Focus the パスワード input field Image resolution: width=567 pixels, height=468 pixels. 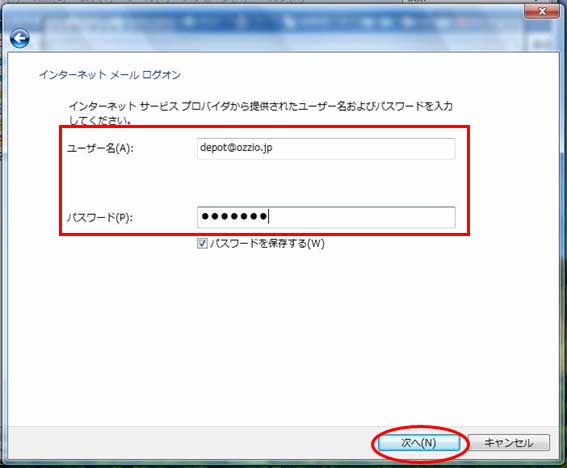326,217
